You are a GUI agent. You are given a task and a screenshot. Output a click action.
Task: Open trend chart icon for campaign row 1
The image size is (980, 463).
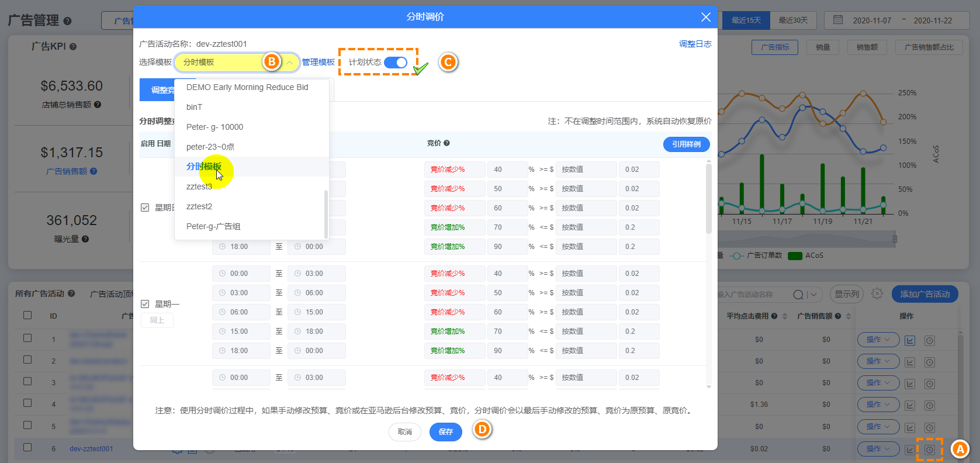[x=910, y=340]
